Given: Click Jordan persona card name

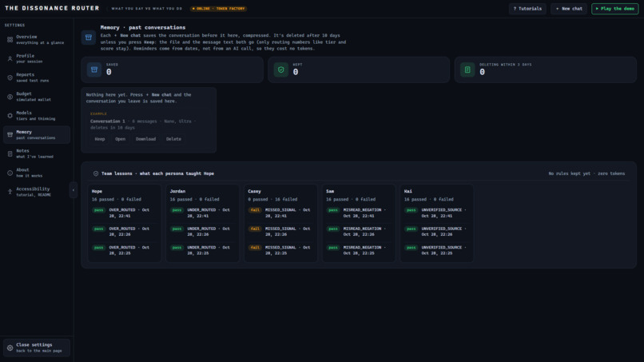Looking at the screenshot, I should click(178, 192).
